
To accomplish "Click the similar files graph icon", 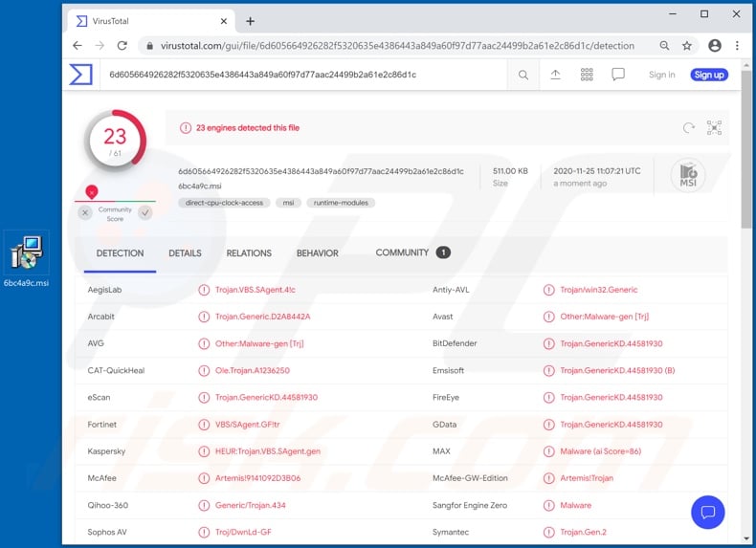I will pos(714,128).
